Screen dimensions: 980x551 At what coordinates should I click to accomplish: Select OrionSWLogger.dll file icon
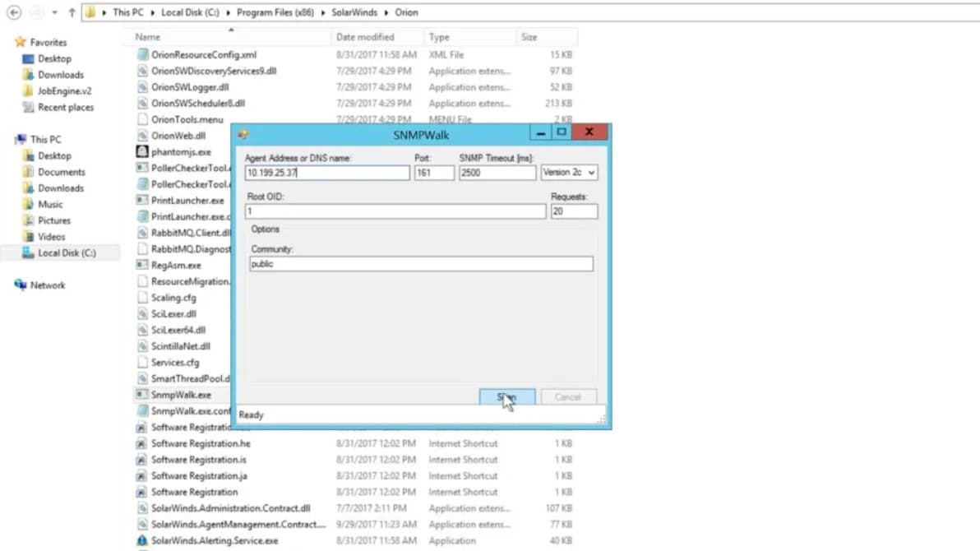pos(142,87)
